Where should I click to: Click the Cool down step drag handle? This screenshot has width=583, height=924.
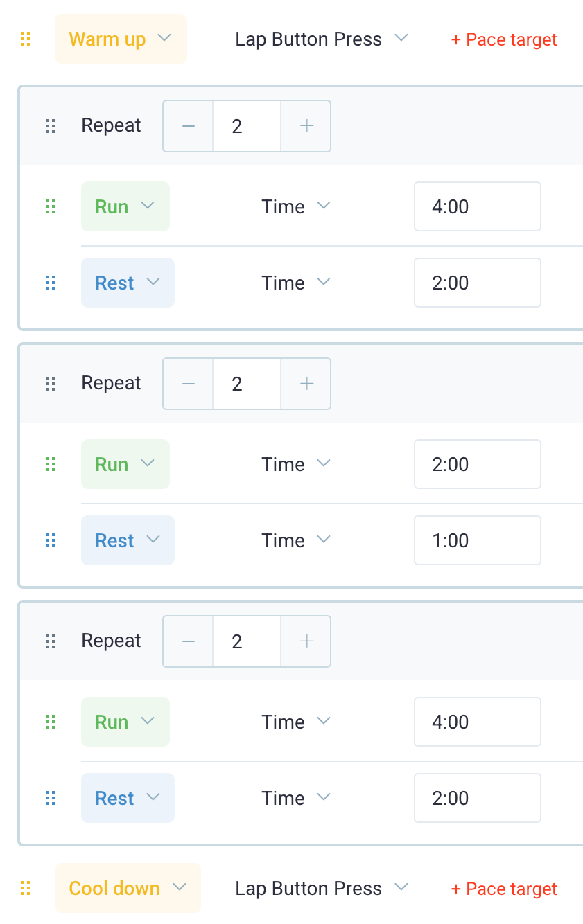26,888
